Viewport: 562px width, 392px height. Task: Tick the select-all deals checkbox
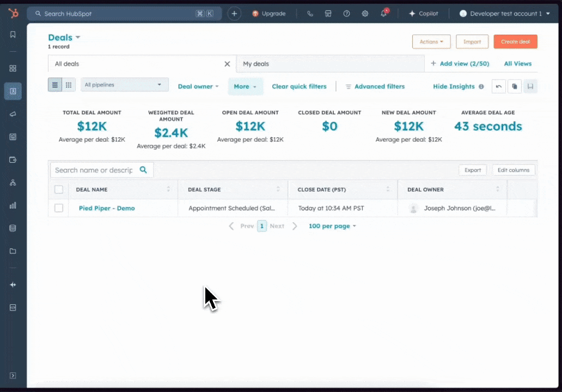coord(59,189)
